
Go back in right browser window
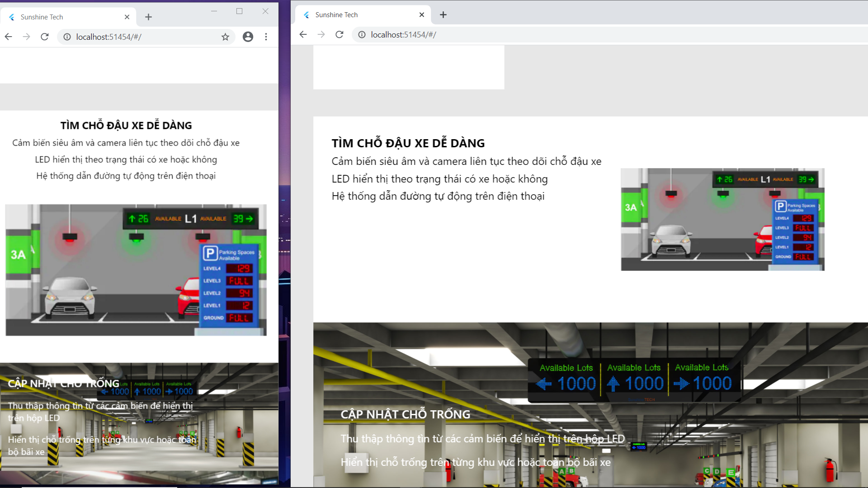(x=303, y=35)
